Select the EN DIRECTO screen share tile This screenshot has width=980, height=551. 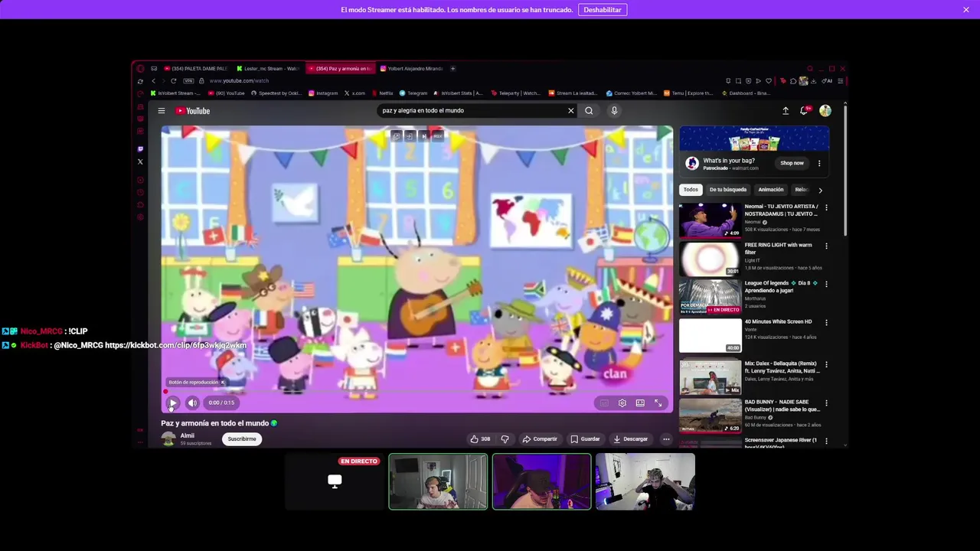(x=335, y=481)
